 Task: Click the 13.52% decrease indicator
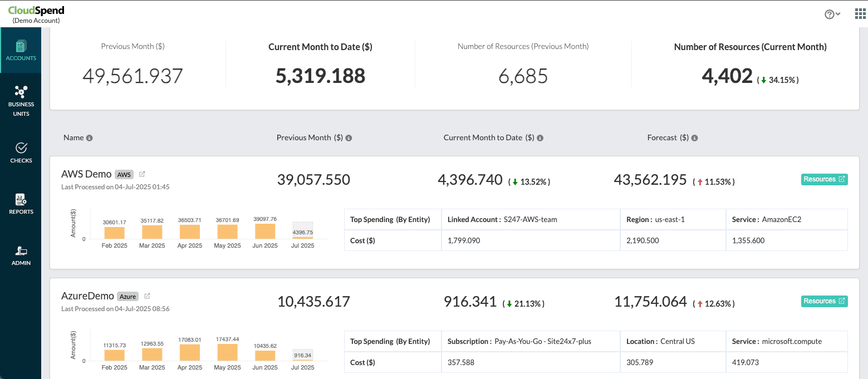(x=529, y=181)
